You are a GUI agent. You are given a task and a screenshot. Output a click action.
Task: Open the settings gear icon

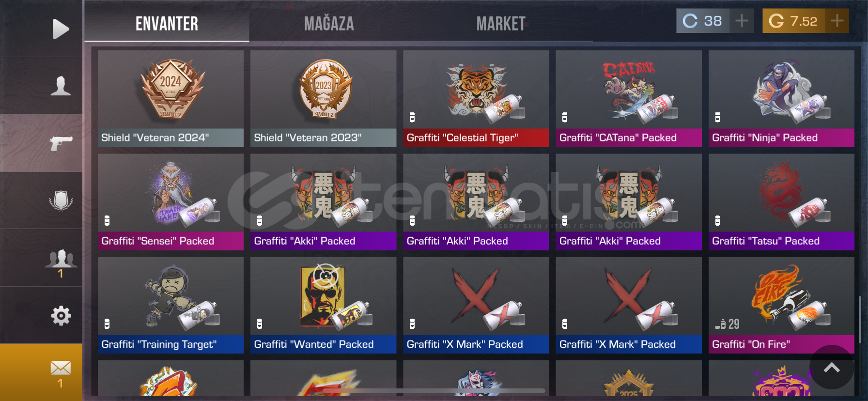[x=61, y=316]
